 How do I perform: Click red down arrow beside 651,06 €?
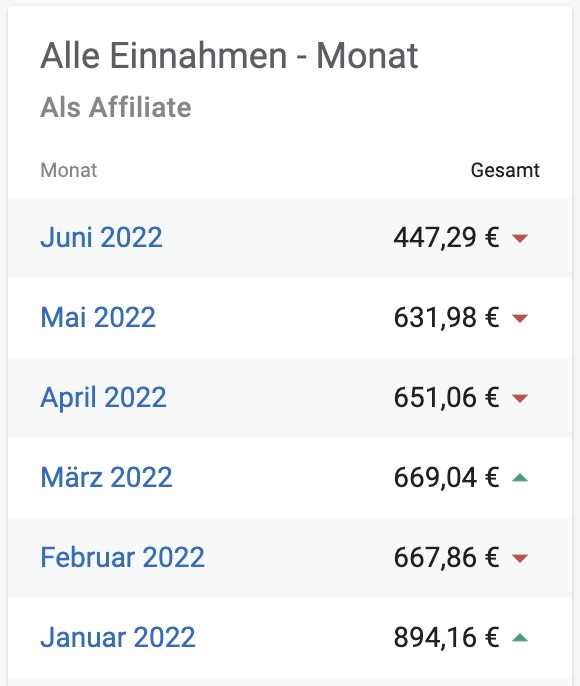pyautogui.click(x=520, y=398)
